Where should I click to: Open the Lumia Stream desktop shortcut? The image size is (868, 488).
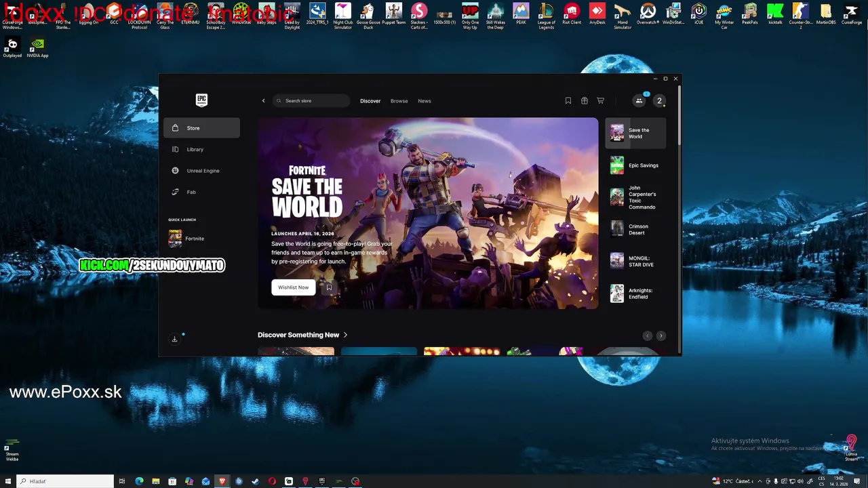(x=852, y=449)
